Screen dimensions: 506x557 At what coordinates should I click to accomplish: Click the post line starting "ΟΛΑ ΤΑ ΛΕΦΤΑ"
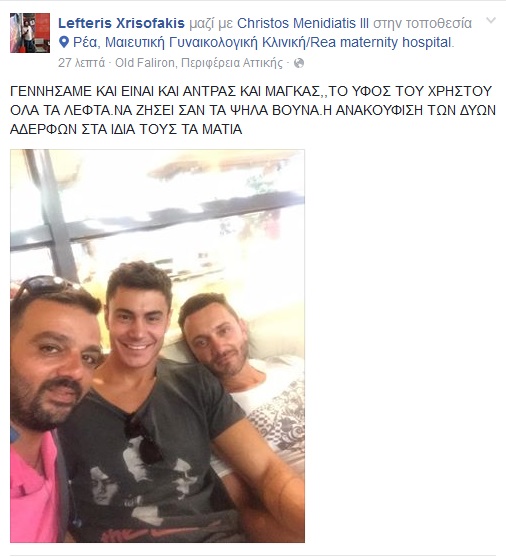point(253,110)
